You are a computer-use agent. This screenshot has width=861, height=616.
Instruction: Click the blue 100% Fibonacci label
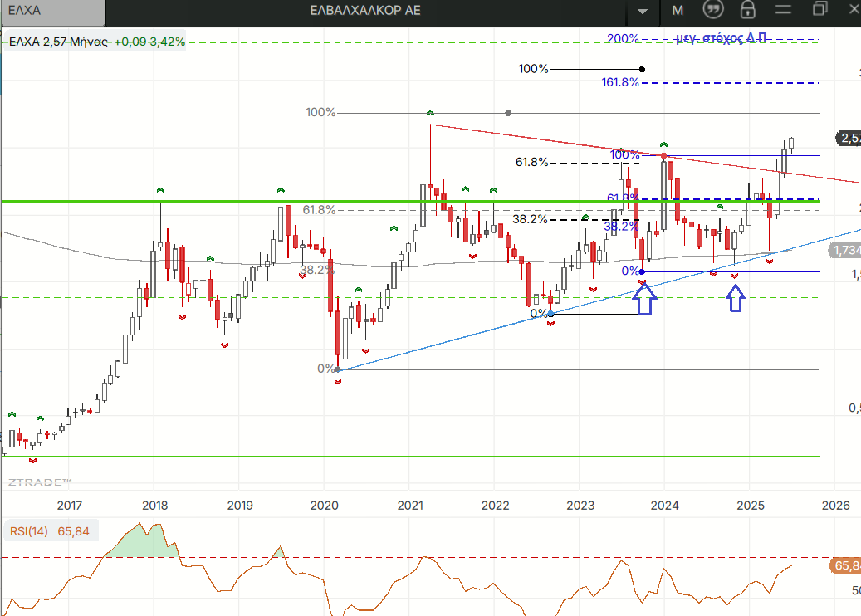[625, 154]
